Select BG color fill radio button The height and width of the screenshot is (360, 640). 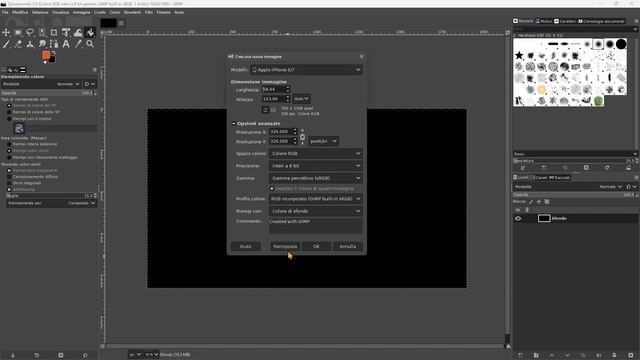click(9, 112)
